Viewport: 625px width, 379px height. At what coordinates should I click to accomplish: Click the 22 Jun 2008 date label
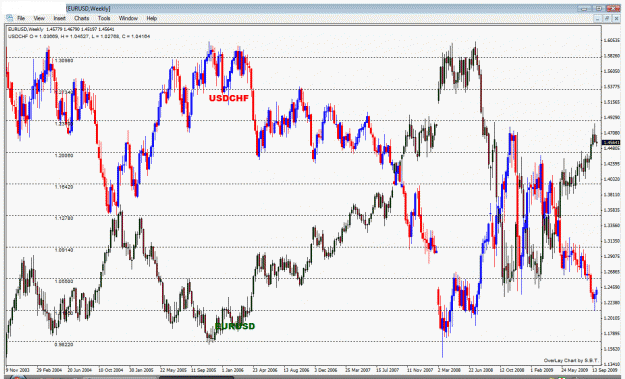click(481, 370)
